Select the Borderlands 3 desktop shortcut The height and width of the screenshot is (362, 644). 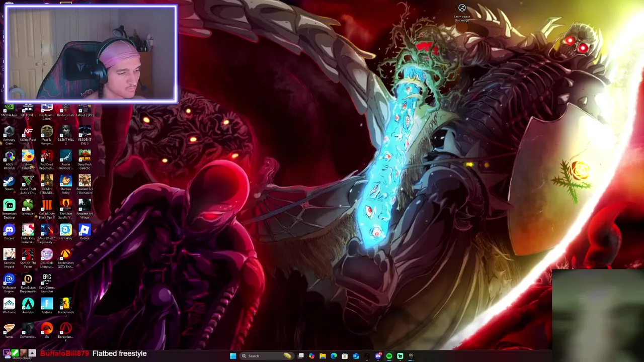coord(65,307)
